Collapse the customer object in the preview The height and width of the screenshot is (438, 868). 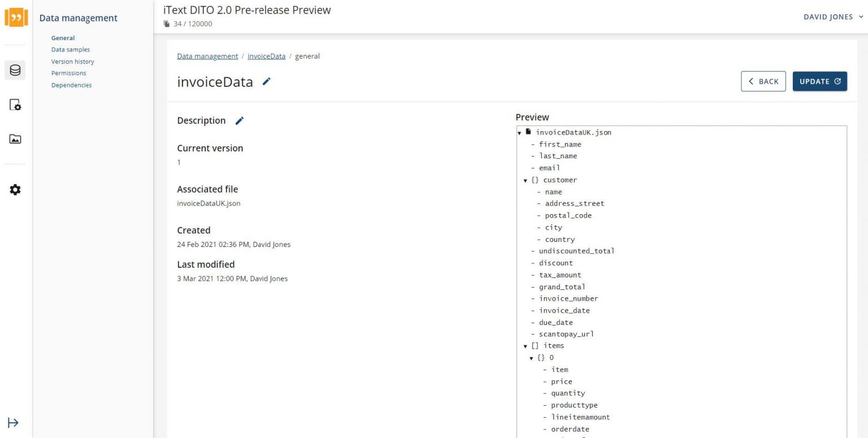526,180
